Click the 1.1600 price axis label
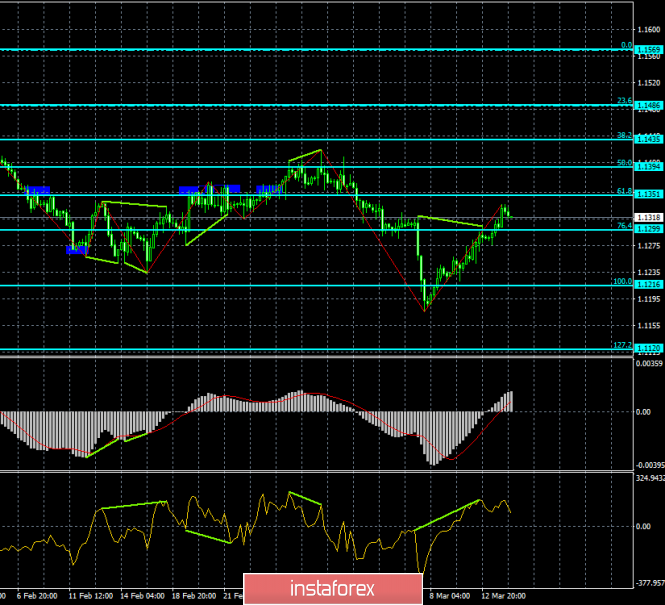The image size is (665, 605). (649, 30)
